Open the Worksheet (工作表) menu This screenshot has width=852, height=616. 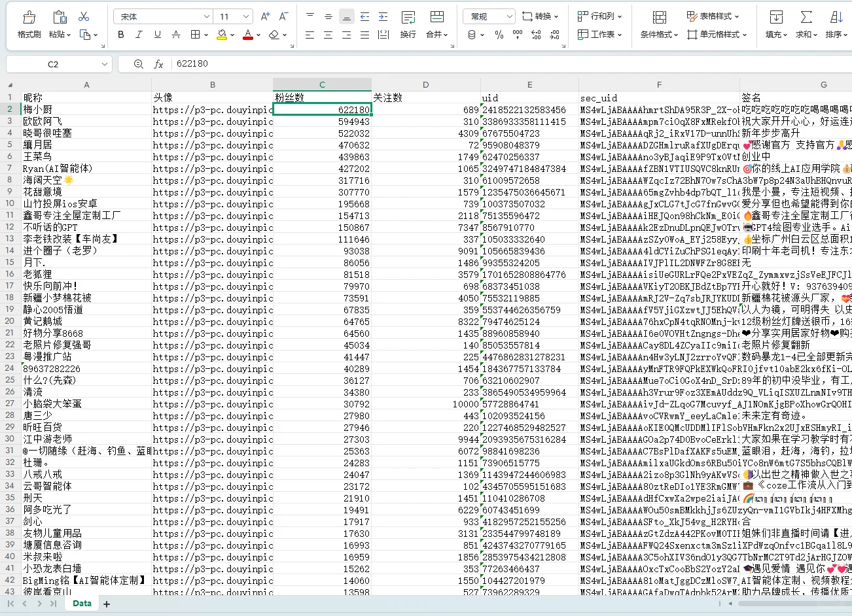pos(599,35)
